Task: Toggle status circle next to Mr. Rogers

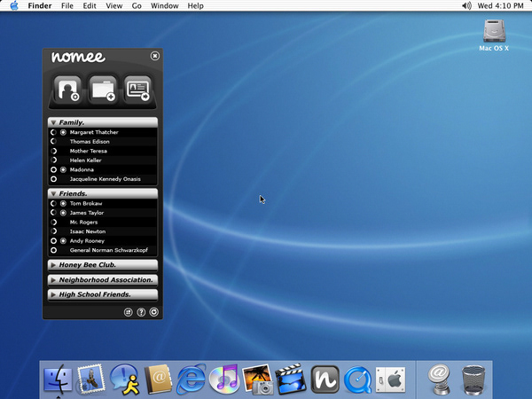Action: point(53,223)
